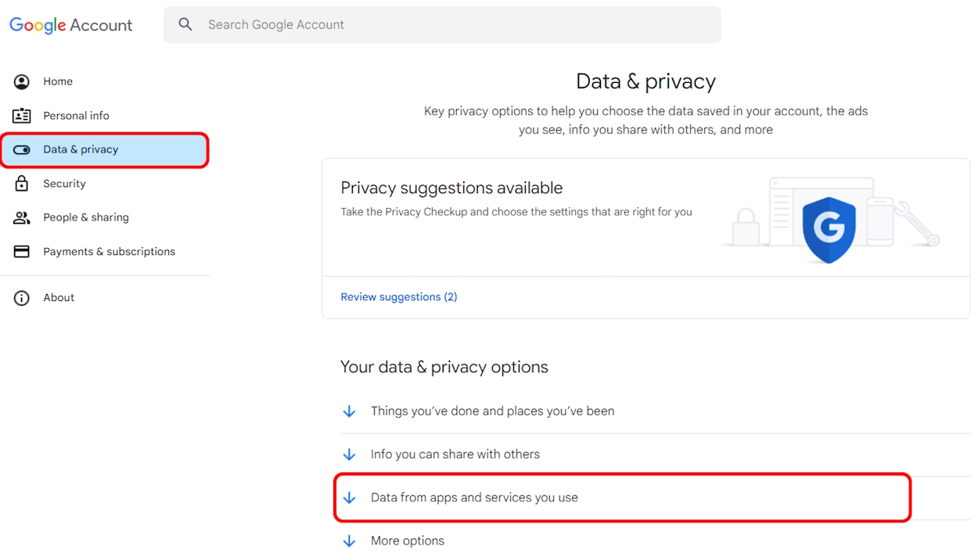The width and height of the screenshot is (978, 560).
Task: Click the Google shield illustration
Action: (829, 229)
